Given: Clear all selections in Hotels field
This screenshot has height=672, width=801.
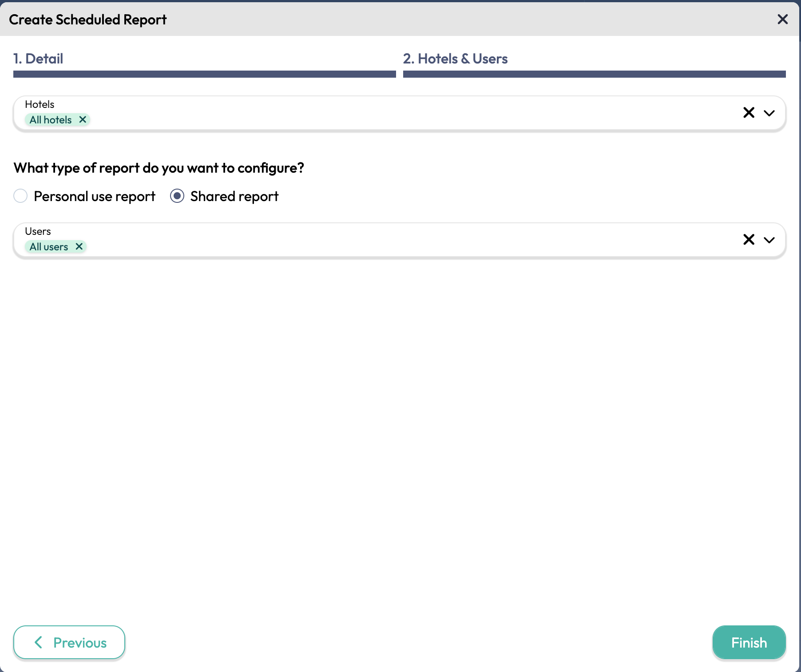Looking at the screenshot, I should pyautogui.click(x=749, y=113).
